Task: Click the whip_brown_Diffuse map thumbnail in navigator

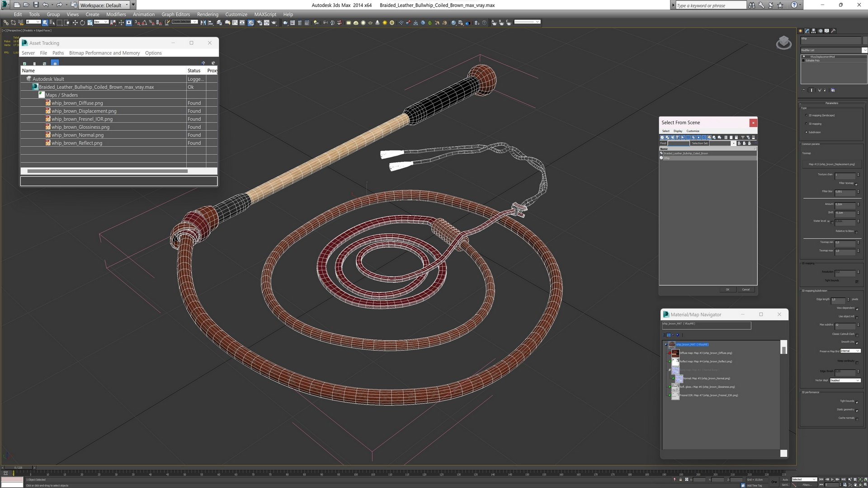Action: [675, 353]
